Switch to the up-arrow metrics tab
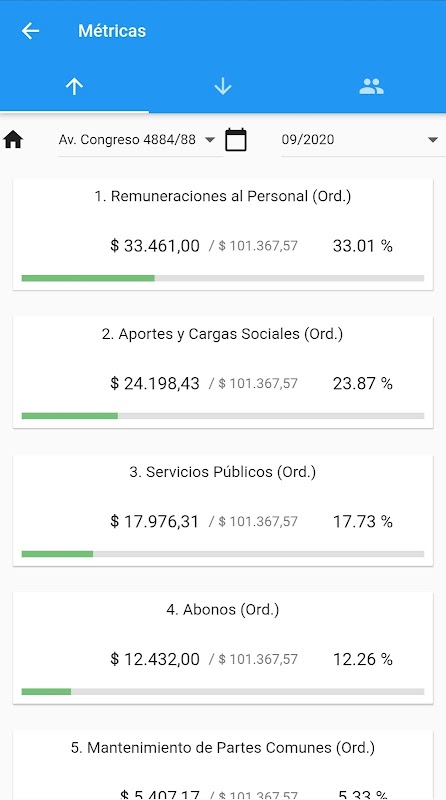The height and width of the screenshot is (800, 446). tap(75, 87)
